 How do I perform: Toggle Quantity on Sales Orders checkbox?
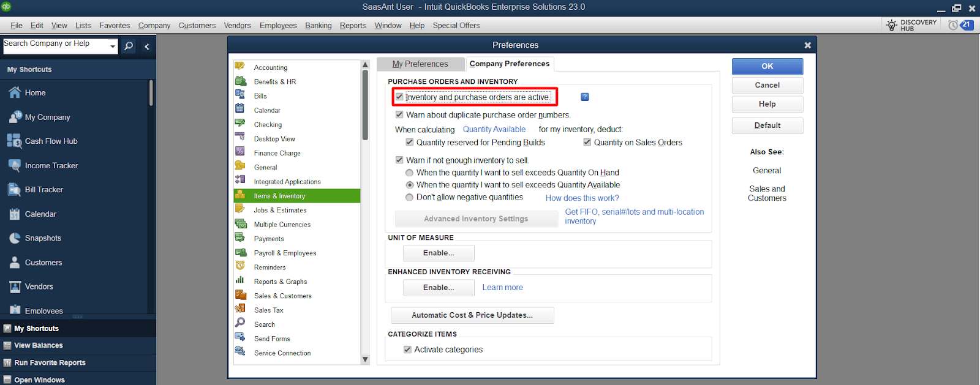(587, 142)
